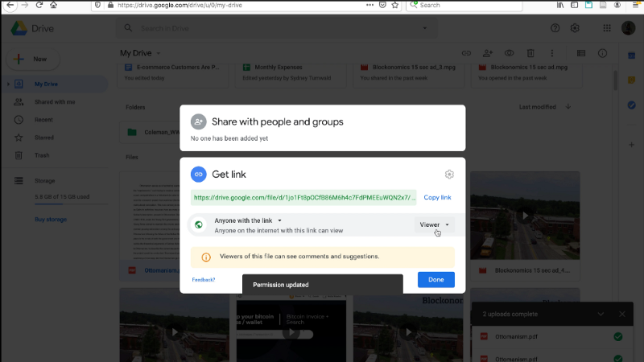Open Recent in the sidebar
This screenshot has width=644, height=362.
coord(43,120)
